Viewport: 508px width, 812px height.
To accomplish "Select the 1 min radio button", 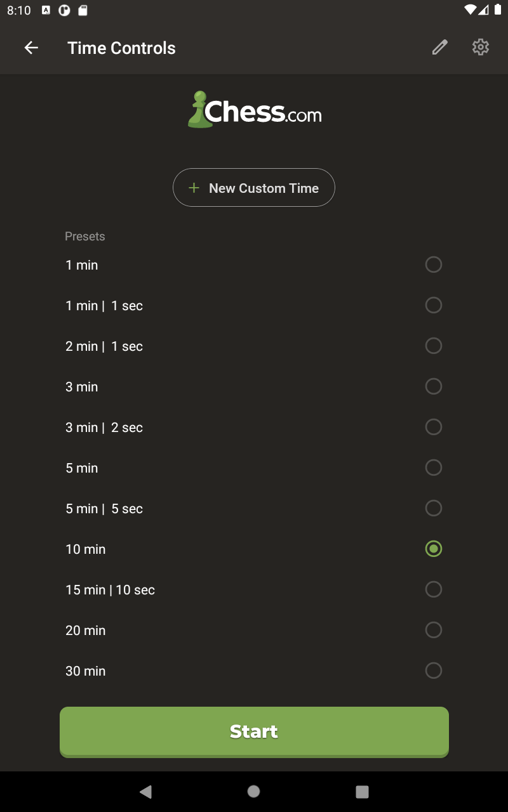I will tap(433, 265).
